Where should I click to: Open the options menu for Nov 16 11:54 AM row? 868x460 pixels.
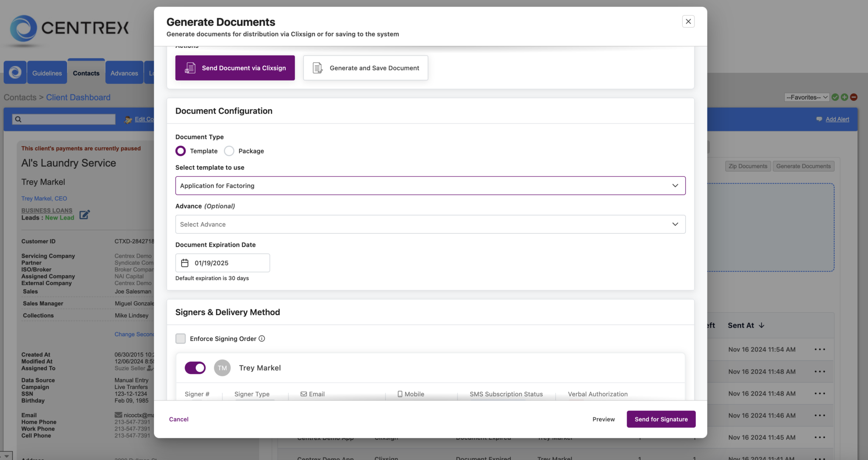820,349
